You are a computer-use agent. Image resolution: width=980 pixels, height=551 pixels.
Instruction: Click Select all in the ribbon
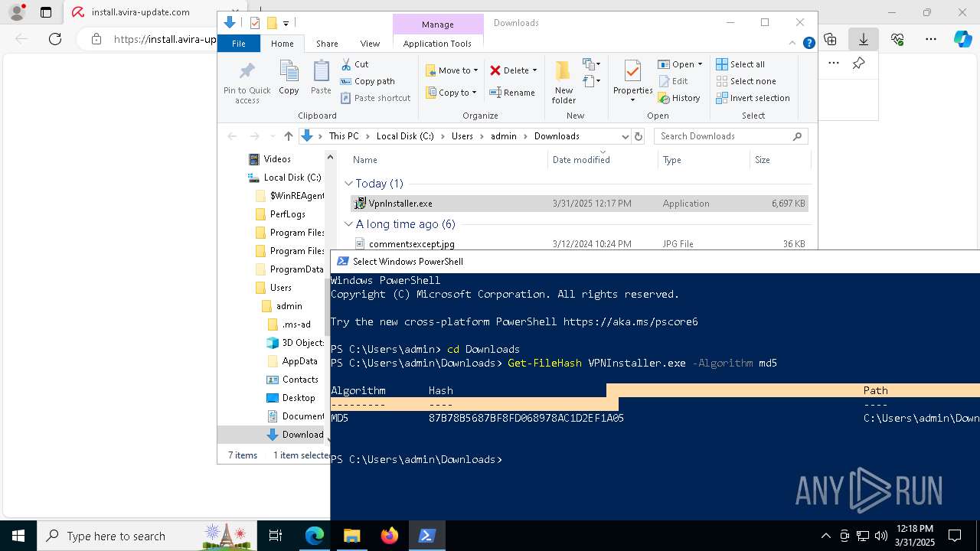740,64
